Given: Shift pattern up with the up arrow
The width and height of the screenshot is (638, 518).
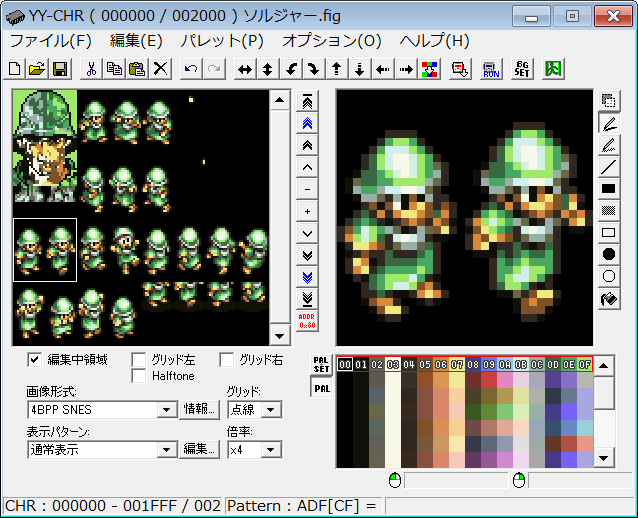Looking at the screenshot, I should click(336, 69).
